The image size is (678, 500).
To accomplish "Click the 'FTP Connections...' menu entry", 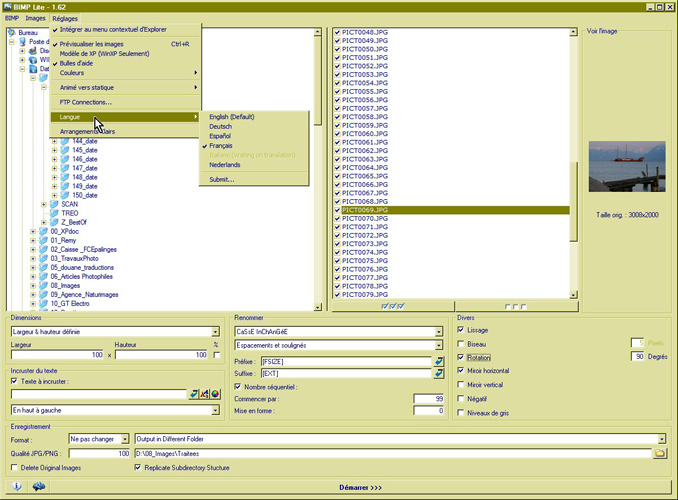I will (86, 102).
